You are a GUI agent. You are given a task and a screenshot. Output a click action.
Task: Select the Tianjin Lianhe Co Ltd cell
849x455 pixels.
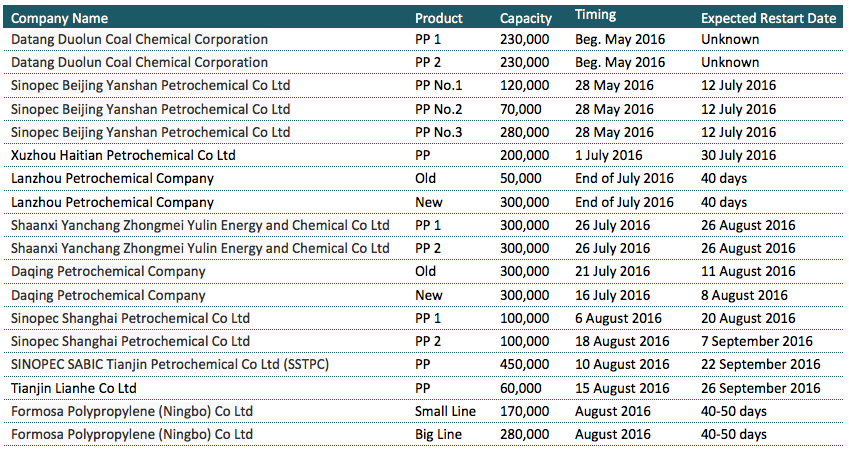pyautogui.click(x=73, y=387)
